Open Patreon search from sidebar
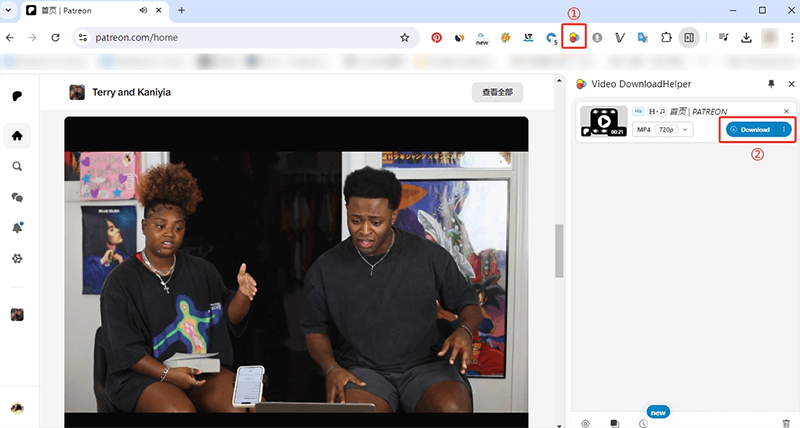Image resolution: width=800 pixels, height=428 pixels. point(17,166)
